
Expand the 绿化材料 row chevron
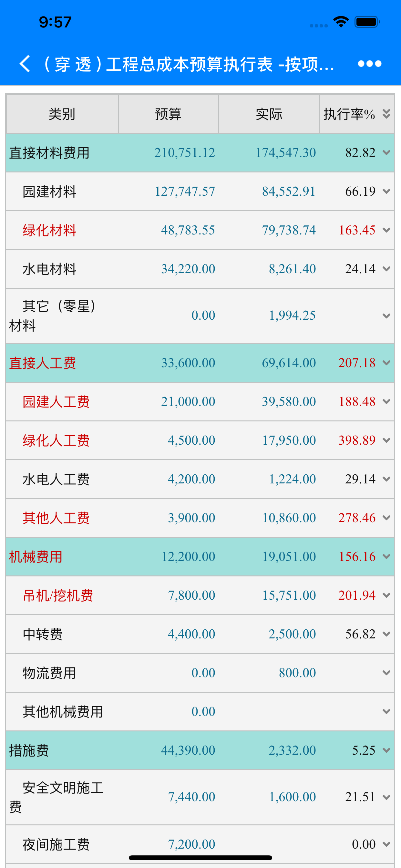[x=386, y=230]
